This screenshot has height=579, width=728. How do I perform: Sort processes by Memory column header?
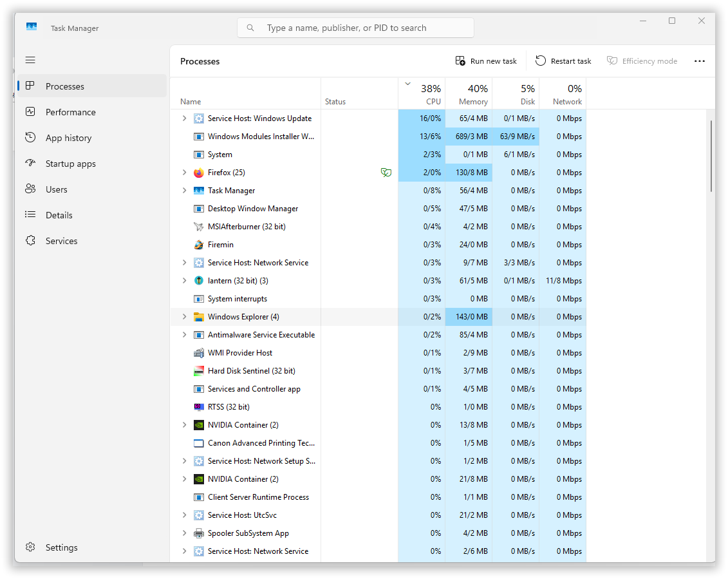click(472, 94)
